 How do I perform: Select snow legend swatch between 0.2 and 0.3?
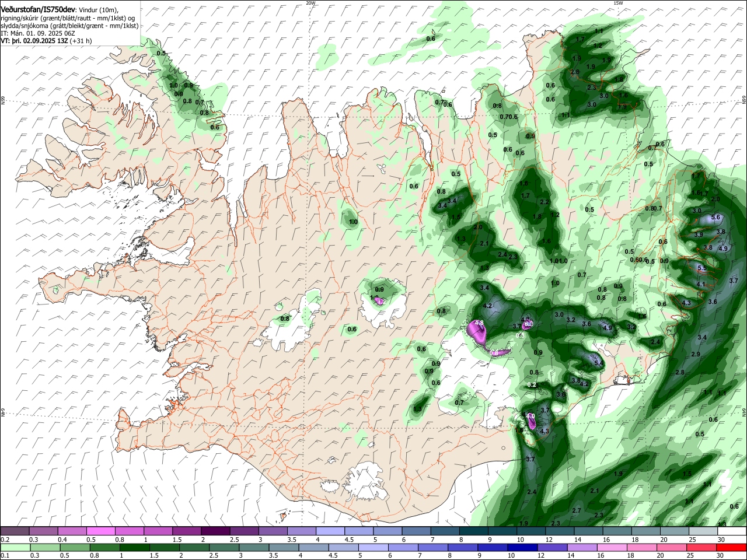click(15, 531)
